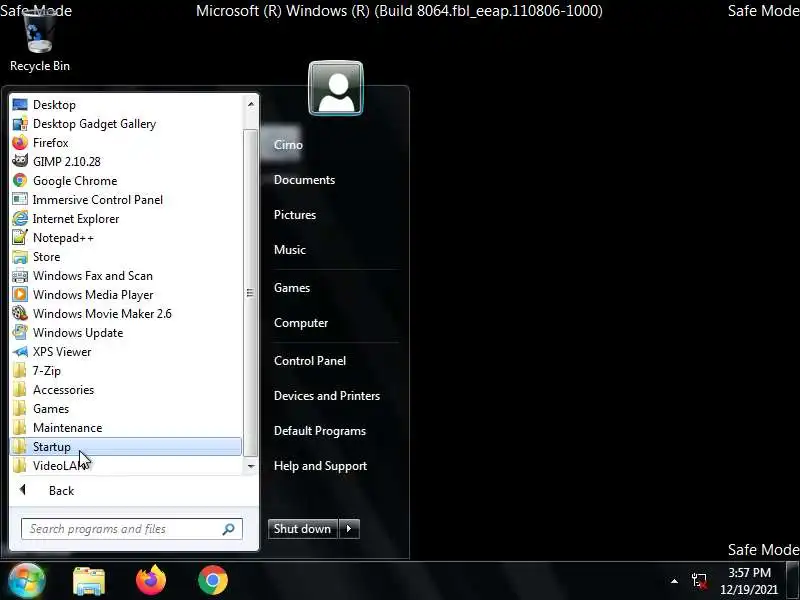Image resolution: width=800 pixels, height=600 pixels.
Task: Open Games in right Start pane
Action: tap(292, 288)
